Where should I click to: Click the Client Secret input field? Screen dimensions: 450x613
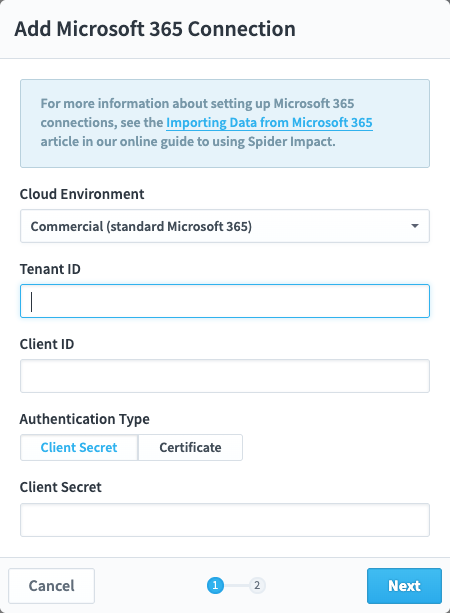(x=225, y=520)
